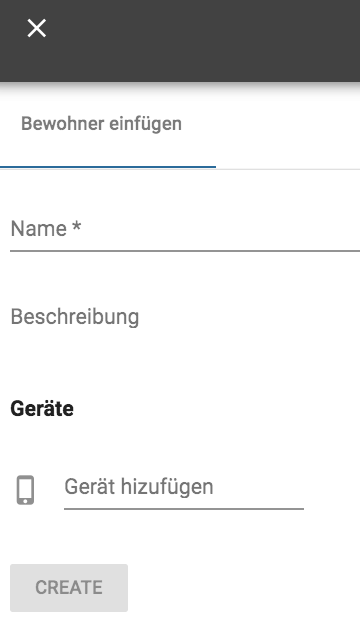Click the CREATE button
Viewport: 360px width, 626px height.
point(69,588)
